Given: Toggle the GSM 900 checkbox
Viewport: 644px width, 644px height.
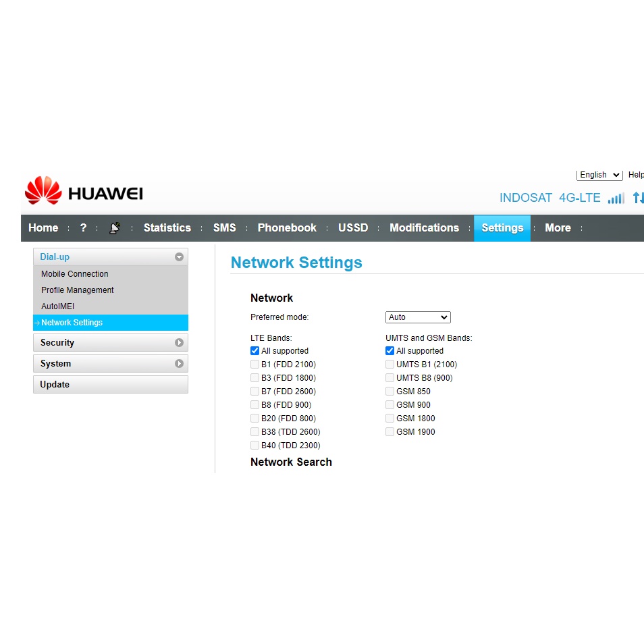Looking at the screenshot, I should click(x=390, y=405).
